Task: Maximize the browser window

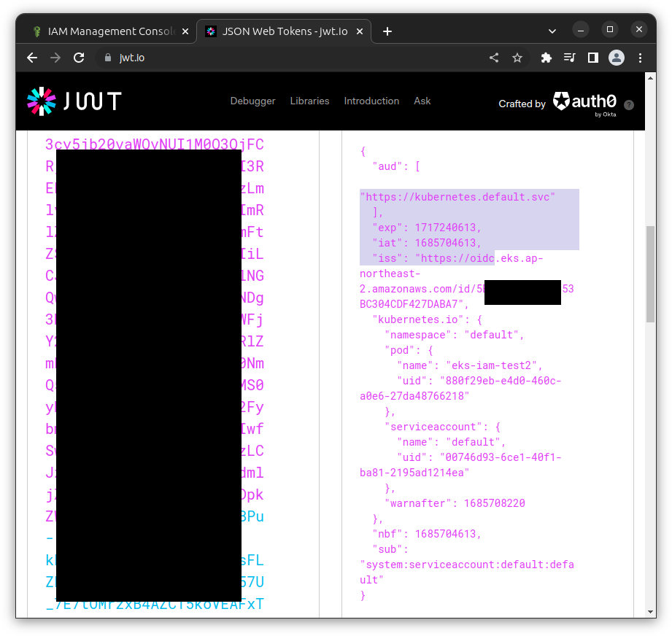Action: [610, 30]
